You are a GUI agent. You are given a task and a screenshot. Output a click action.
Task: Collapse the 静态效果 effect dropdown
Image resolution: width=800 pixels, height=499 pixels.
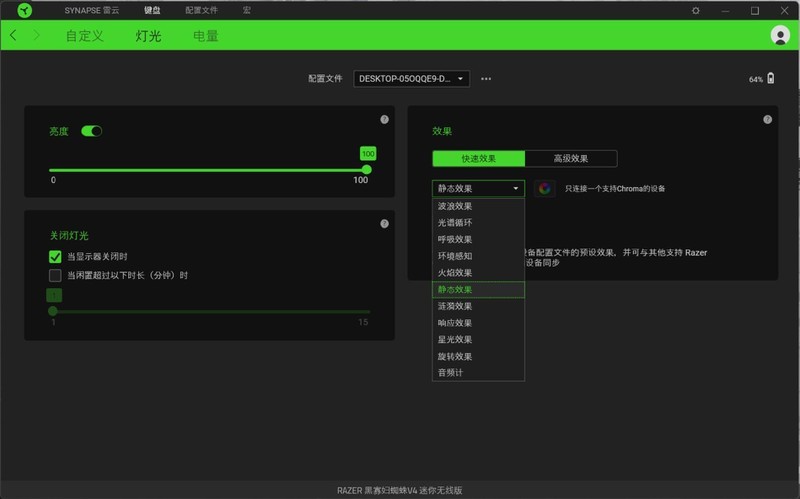(478, 188)
